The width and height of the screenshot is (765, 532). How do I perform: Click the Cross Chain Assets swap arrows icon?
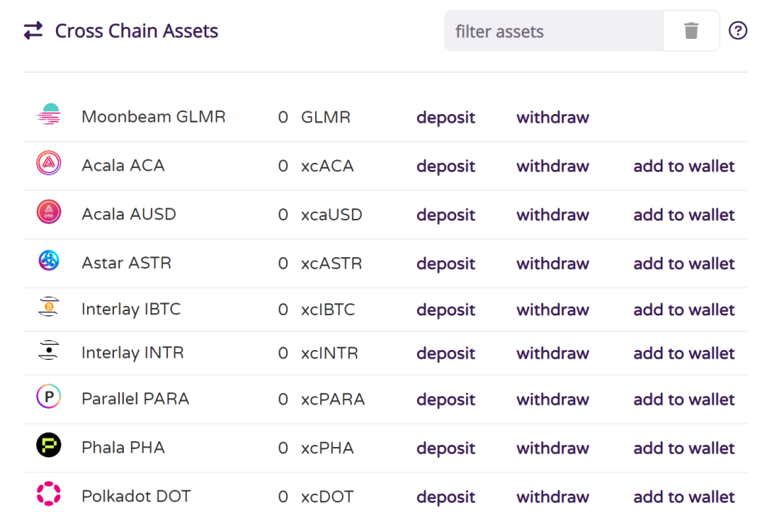click(33, 31)
